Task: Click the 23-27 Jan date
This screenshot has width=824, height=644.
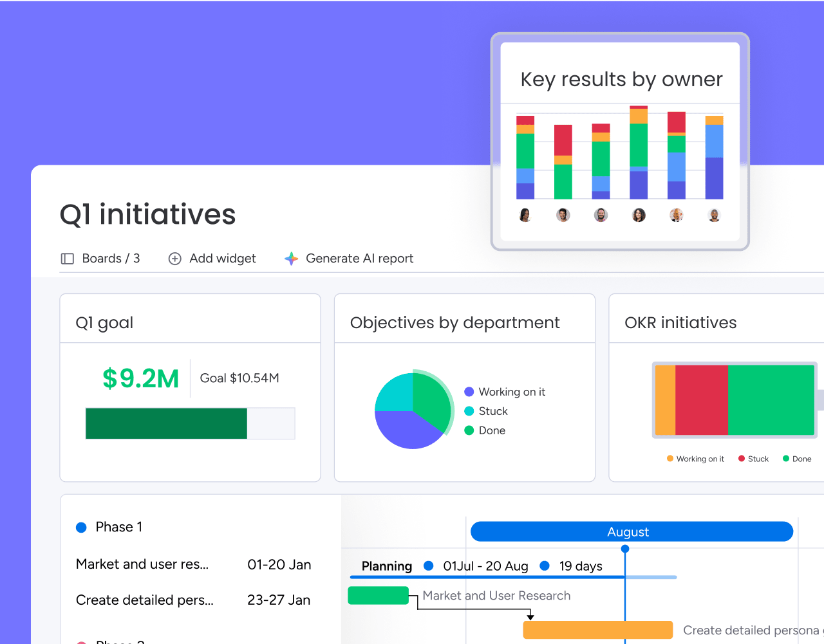Action: click(x=279, y=600)
